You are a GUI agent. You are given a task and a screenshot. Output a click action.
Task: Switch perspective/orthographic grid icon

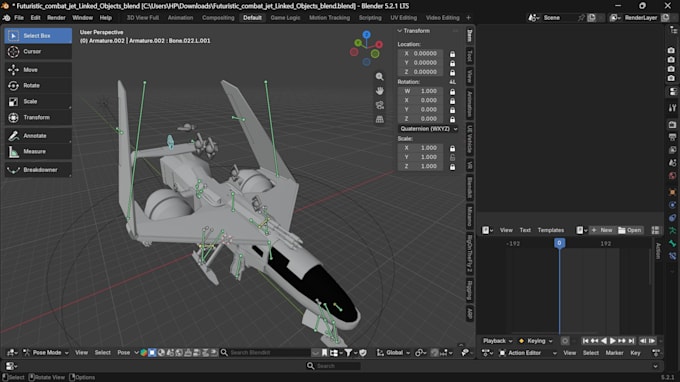pos(379,119)
